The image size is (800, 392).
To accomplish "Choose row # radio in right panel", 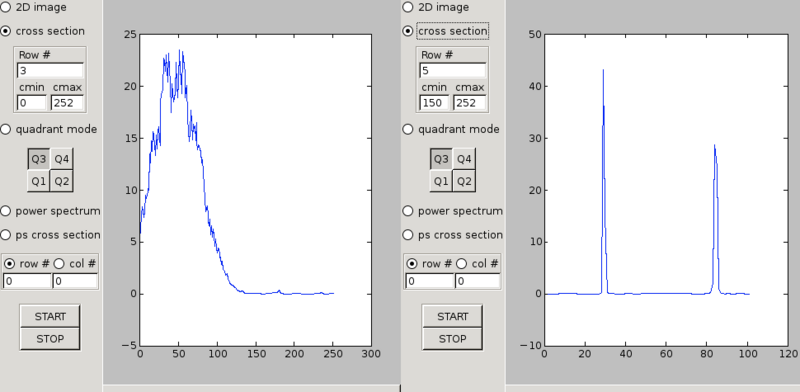I will (x=412, y=264).
